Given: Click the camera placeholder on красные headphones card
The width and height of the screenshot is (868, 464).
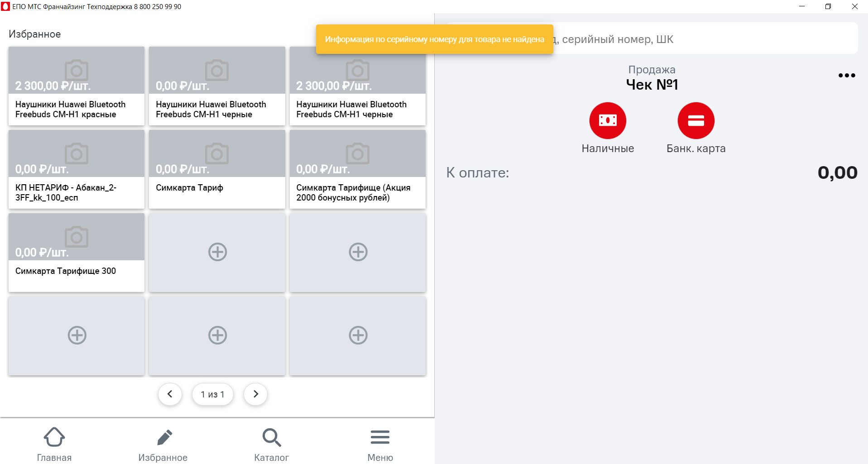Looking at the screenshot, I should tap(77, 70).
